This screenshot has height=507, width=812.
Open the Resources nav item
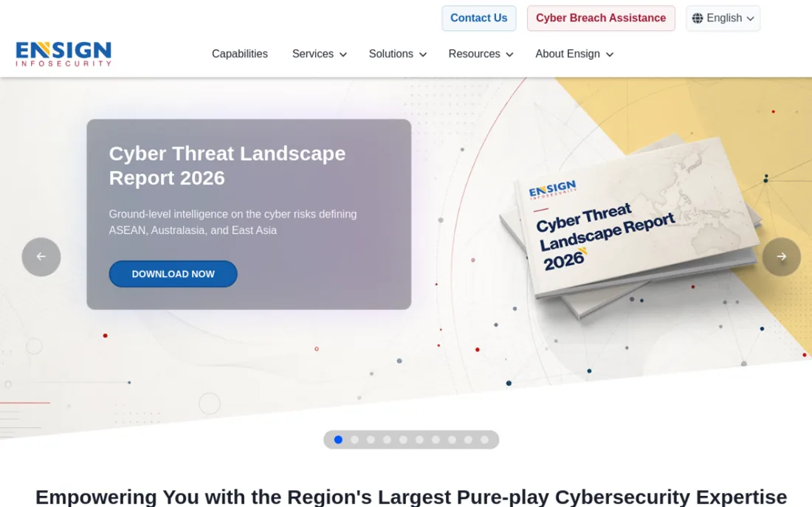(x=475, y=54)
